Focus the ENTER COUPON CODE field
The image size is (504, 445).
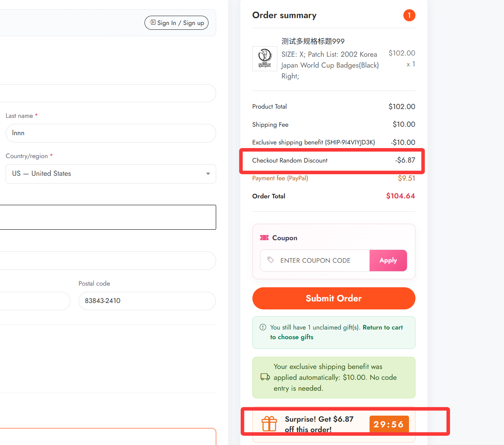click(x=315, y=260)
